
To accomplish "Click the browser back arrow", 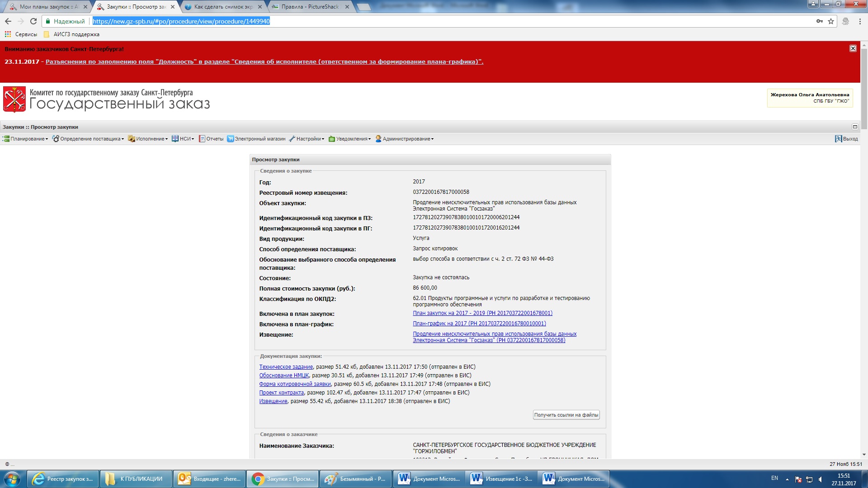I will pos(8,21).
